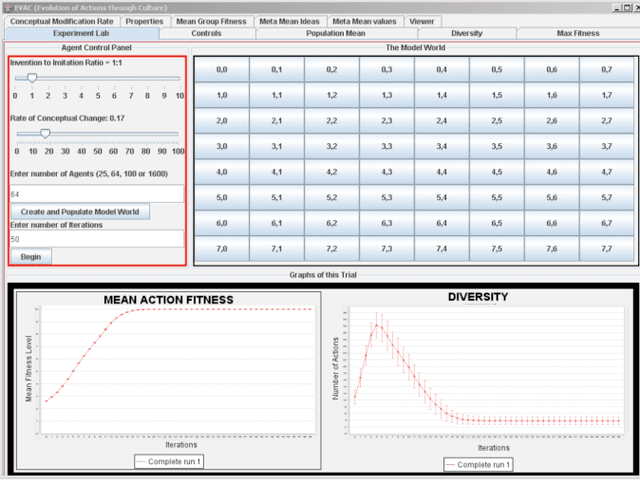
Task: Switch to the Properties tab
Action: tap(145, 20)
